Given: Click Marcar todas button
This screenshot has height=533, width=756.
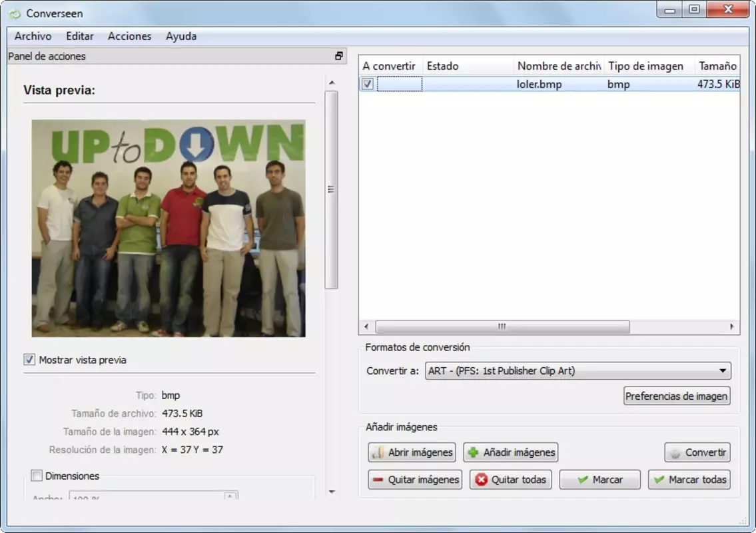Looking at the screenshot, I should click(x=689, y=480).
